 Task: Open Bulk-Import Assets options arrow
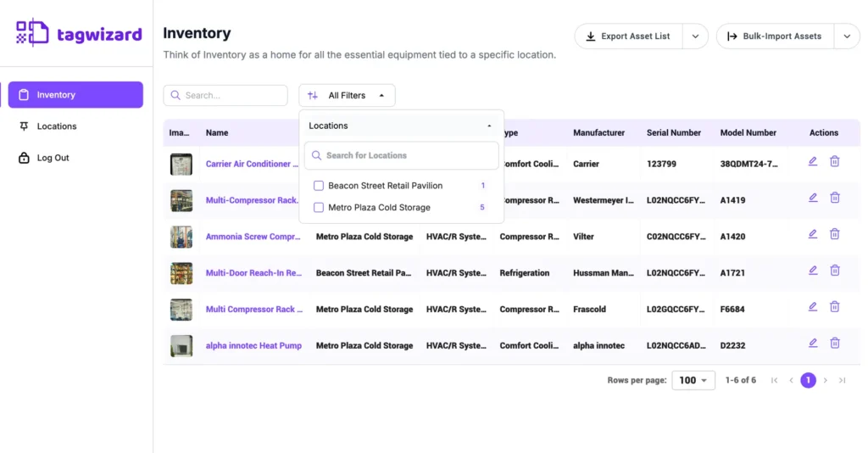(847, 36)
